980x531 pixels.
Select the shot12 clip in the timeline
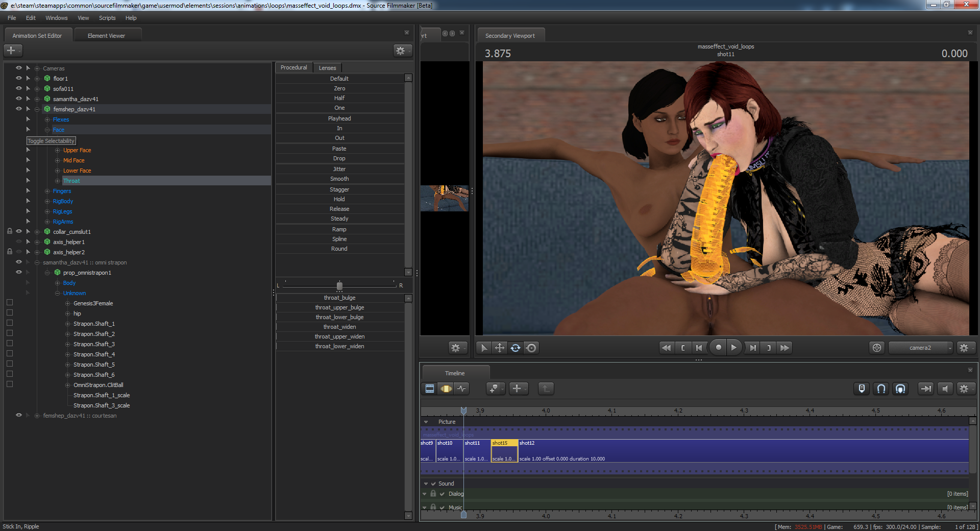click(x=743, y=451)
